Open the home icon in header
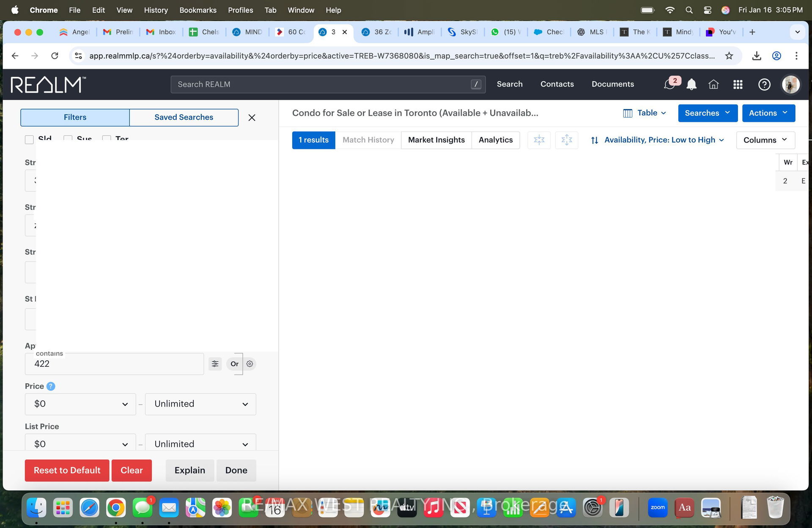Image resolution: width=812 pixels, height=528 pixels. coord(713,84)
